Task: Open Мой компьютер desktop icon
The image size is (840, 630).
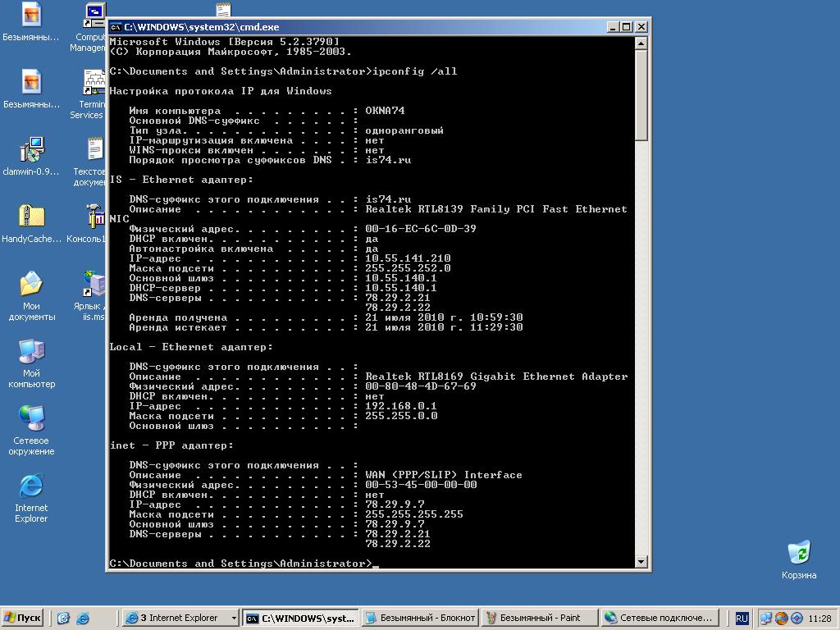Action: click(31, 353)
